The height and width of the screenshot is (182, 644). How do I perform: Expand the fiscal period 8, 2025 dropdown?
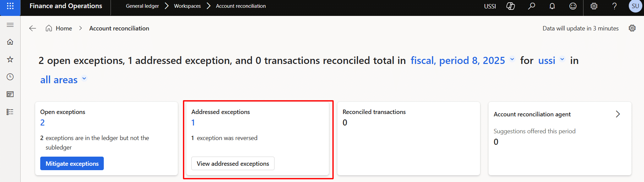click(512, 60)
